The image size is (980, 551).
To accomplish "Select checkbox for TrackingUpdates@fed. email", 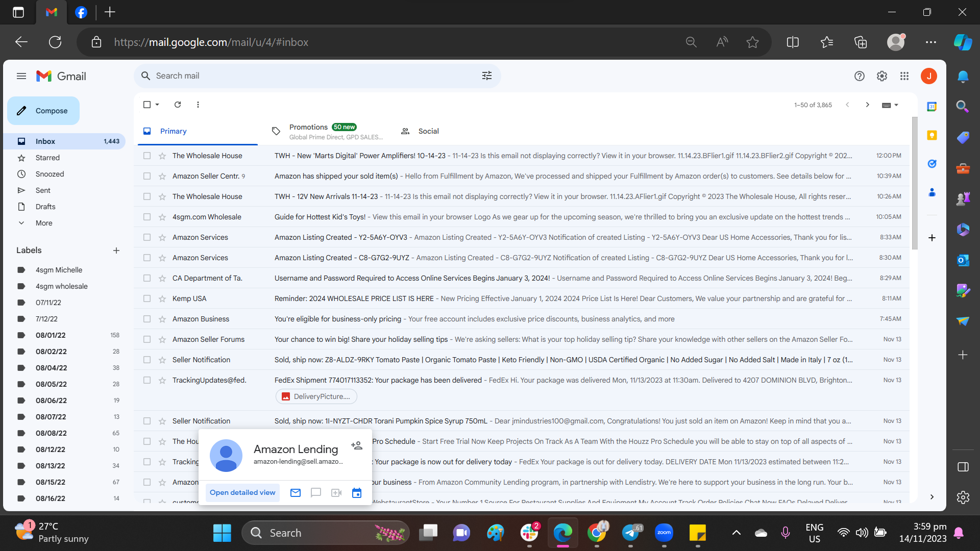I will click(x=147, y=380).
